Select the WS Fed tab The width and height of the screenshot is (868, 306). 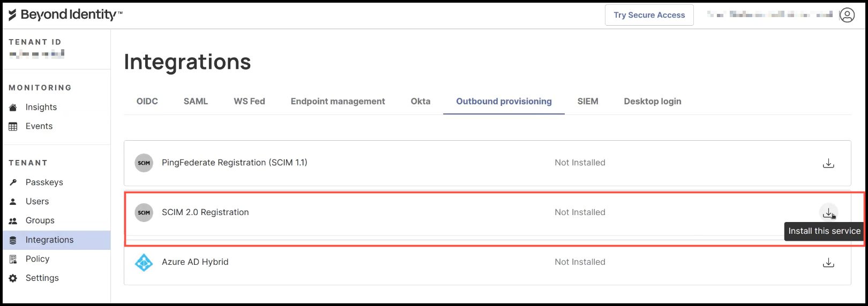249,101
